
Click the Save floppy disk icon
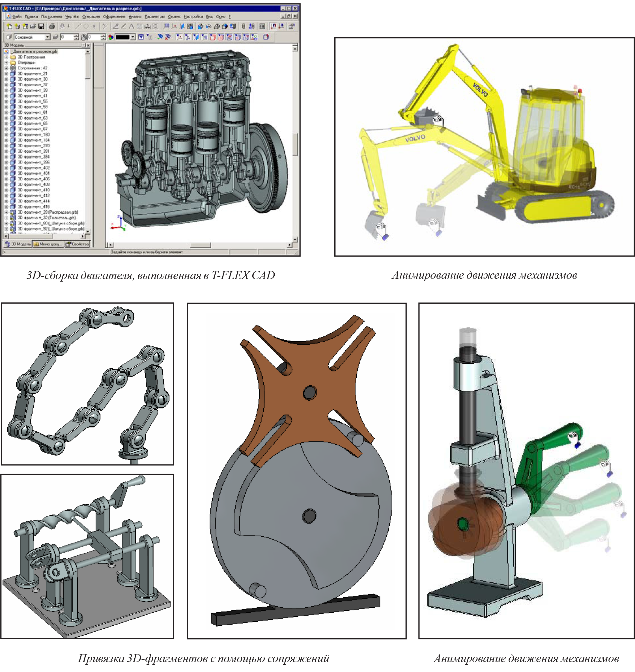coord(41,26)
